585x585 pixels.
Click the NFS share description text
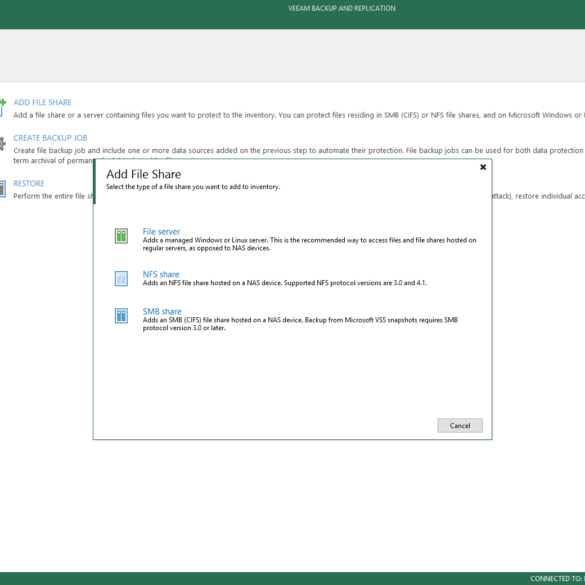click(x=285, y=283)
